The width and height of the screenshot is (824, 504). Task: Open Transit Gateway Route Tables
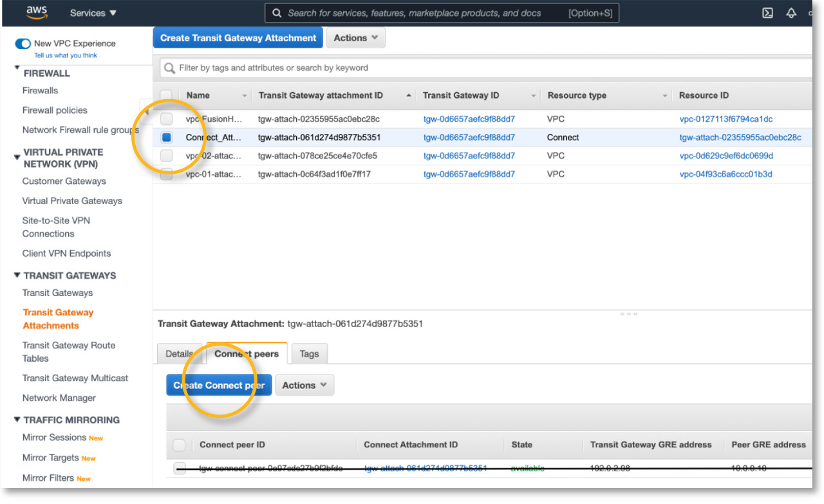coord(69,352)
